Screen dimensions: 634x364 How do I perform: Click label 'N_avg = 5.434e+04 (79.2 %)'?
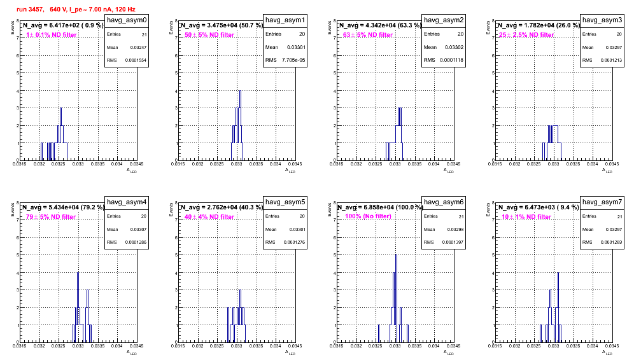tap(62, 207)
